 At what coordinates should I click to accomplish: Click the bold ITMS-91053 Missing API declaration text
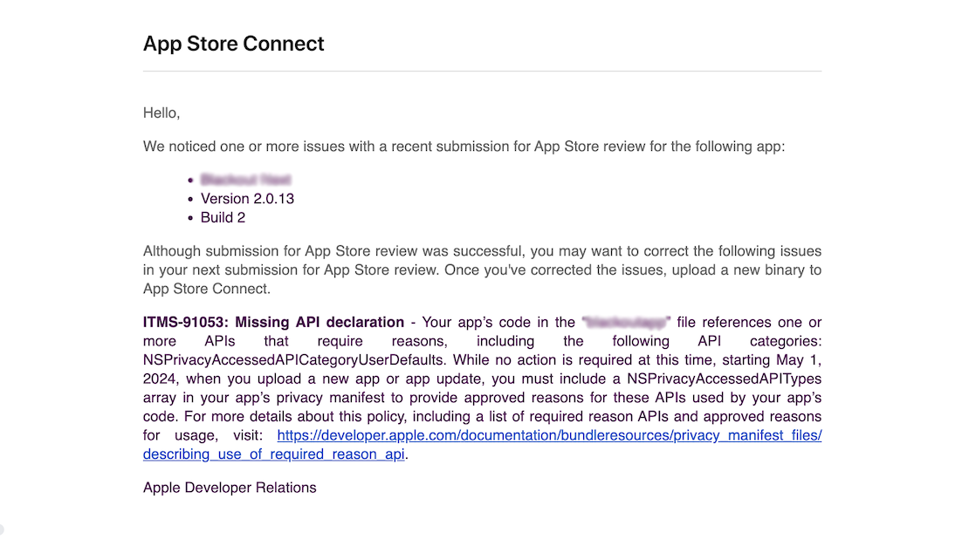(273, 323)
